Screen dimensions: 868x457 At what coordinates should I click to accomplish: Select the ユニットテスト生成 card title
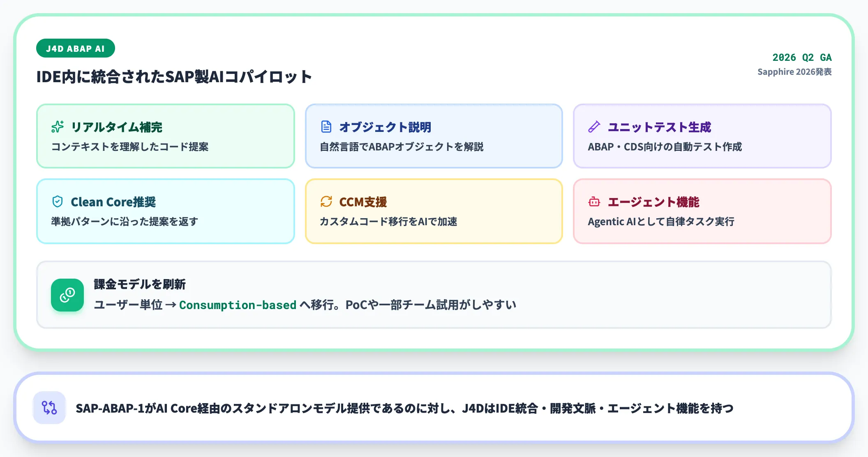659,127
